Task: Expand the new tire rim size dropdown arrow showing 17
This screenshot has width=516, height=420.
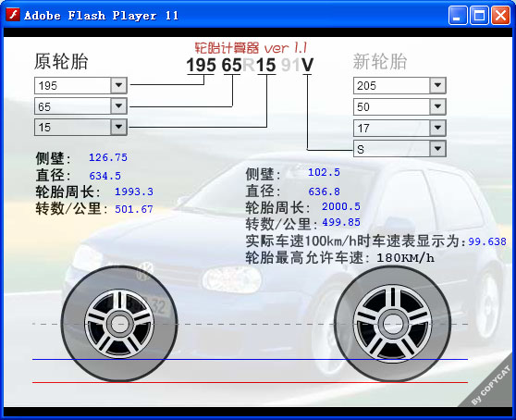Action: [437, 128]
